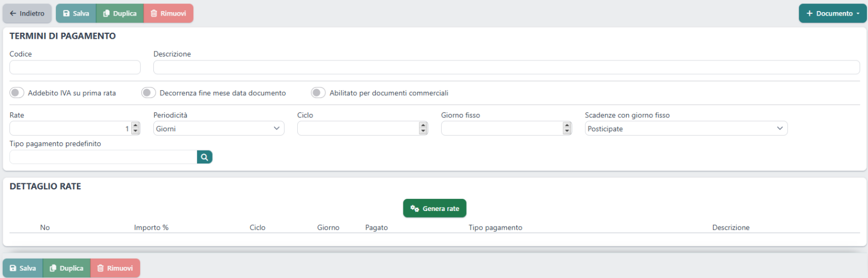Screen dimensions: 868x278
Task: Click the Ciclo column header in Dettaglio rate
Action: (x=257, y=228)
